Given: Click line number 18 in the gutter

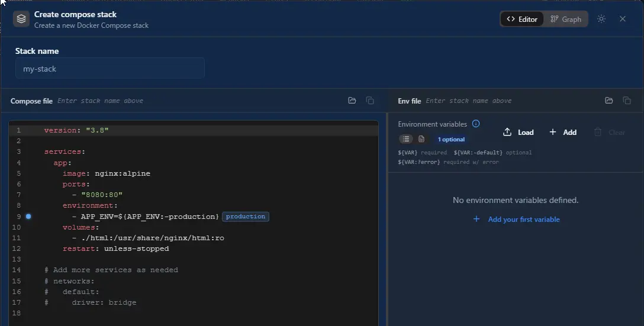Looking at the screenshot, I should tap(17, 313).
